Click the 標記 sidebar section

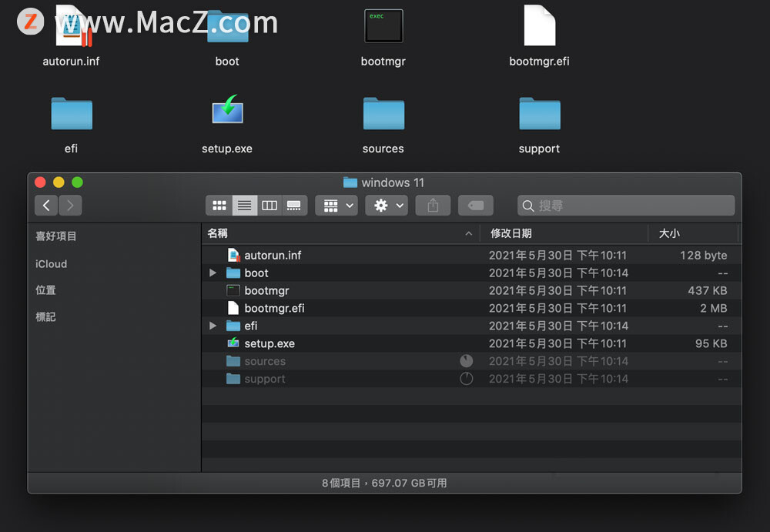point(45,317)
